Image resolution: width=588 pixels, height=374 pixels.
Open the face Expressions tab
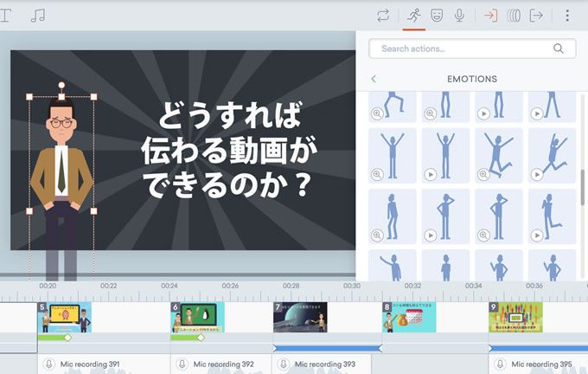click(437, 16)
